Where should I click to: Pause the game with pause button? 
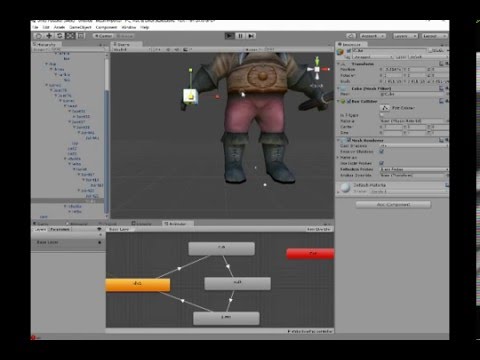240,36
